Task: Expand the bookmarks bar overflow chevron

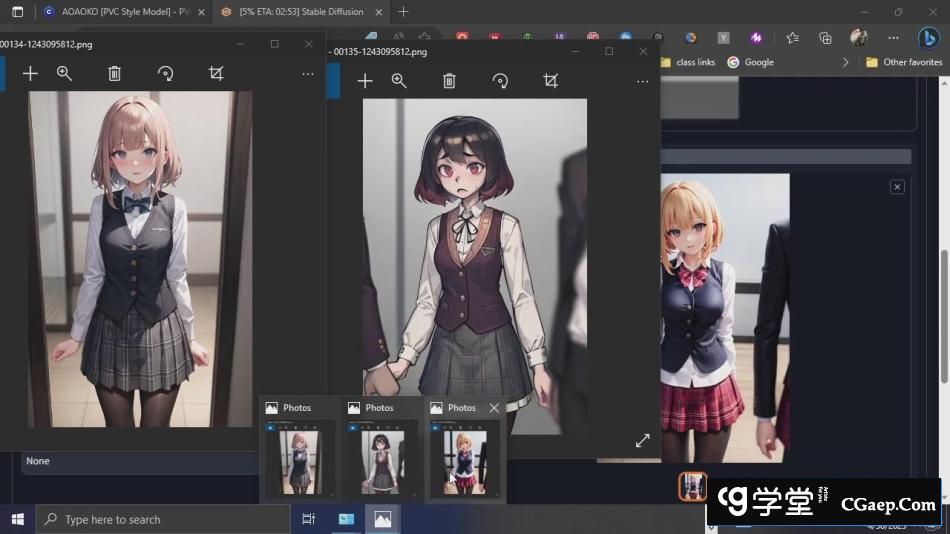Action: pyautogui.click(x=845, y=62)
